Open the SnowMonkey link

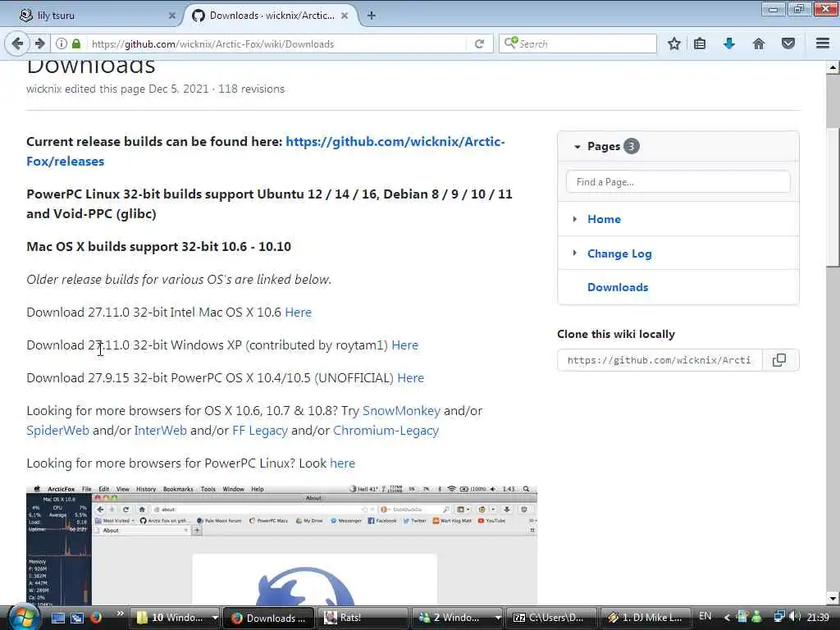401,411
